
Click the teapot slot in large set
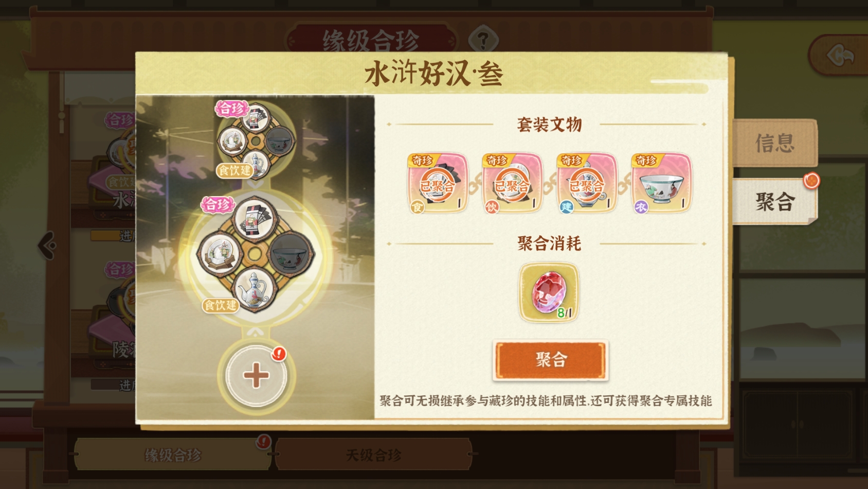point(255,290)
